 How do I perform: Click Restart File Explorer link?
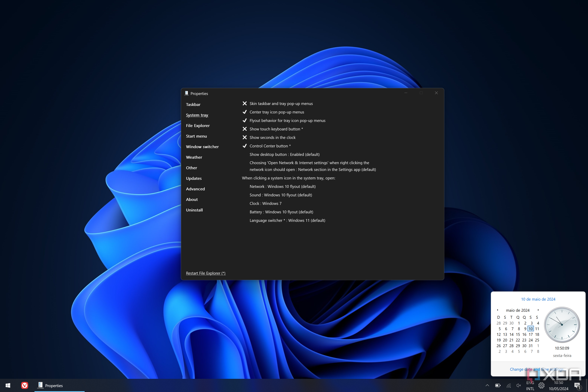(x=205, y=273)
